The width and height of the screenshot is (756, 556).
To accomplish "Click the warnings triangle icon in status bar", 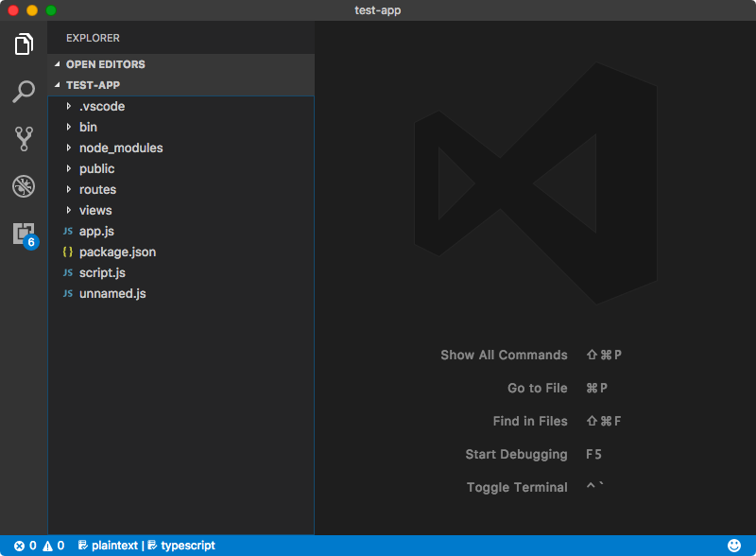I will (48, 546).
